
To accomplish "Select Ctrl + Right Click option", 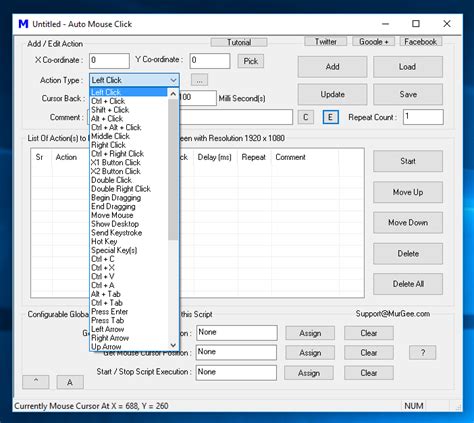I will coord(129,153).
